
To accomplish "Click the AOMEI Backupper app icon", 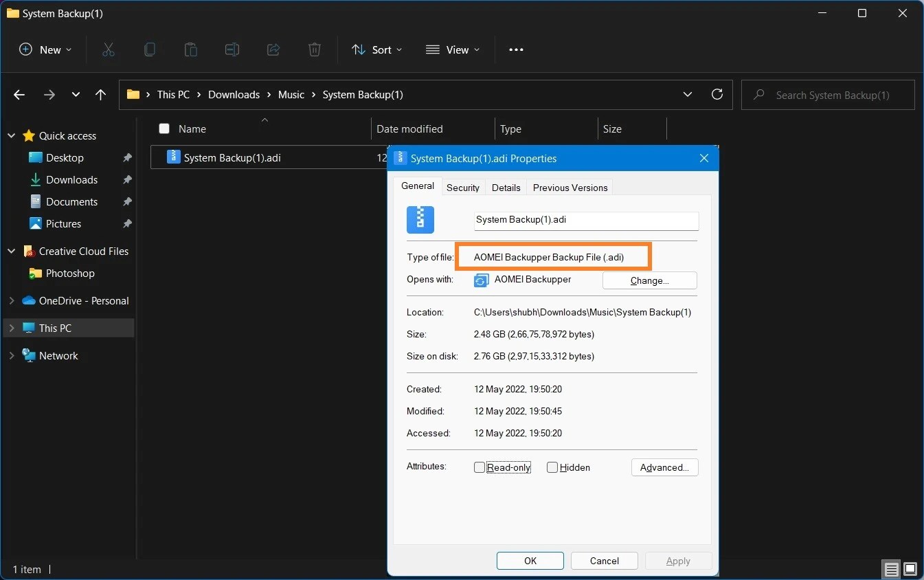I will [x=482, y=280].
